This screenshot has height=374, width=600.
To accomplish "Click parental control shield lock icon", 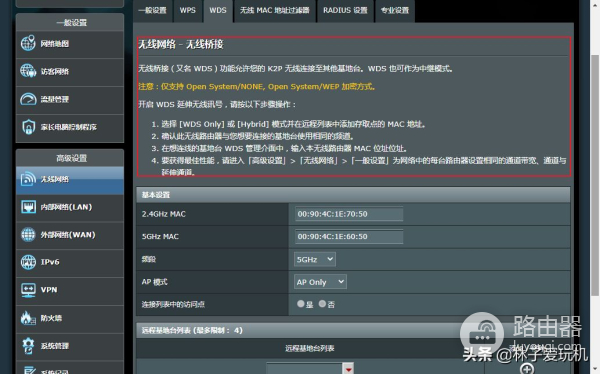I will 28,127.
